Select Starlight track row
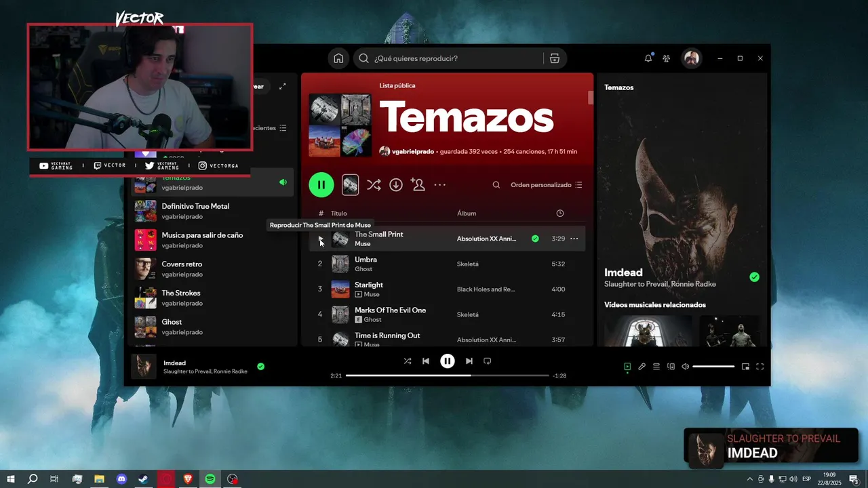Screen dimensions: 868x488 point(448,289)
